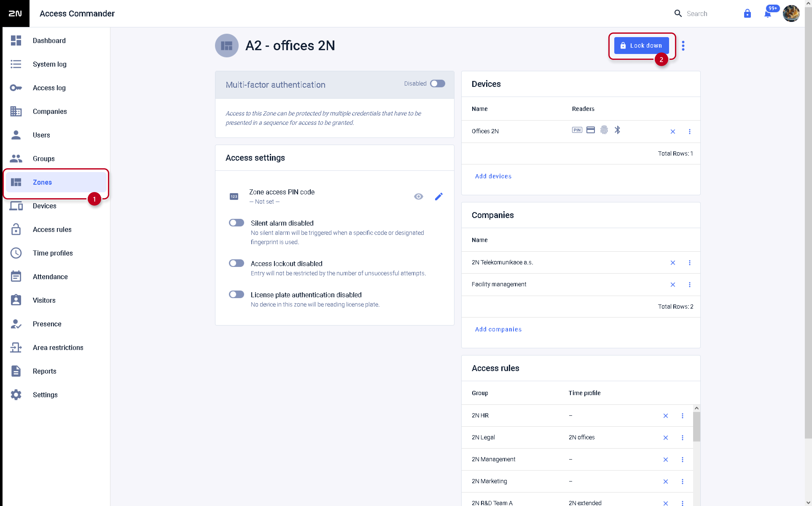Click PIN reader icon for Offices 2N

(x=577, y=130)
